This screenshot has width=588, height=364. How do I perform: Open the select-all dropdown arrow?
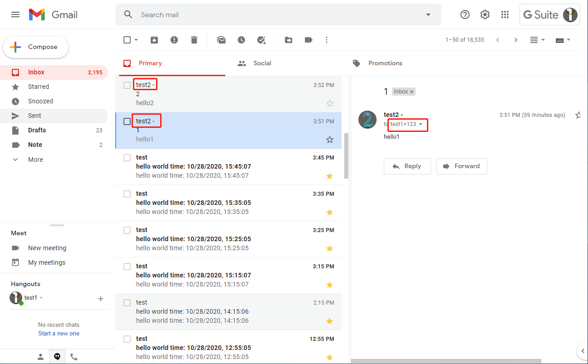tap(136, 40)
